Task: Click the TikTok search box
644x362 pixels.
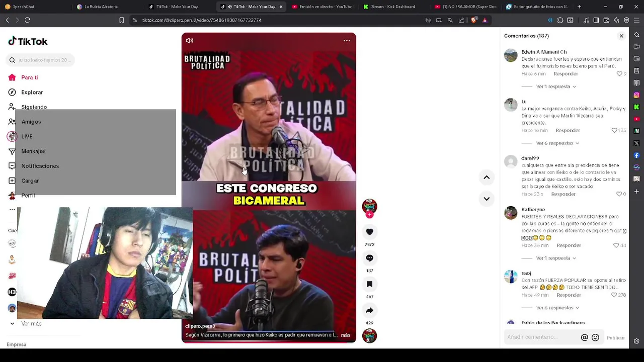Action: click(41, 60)
